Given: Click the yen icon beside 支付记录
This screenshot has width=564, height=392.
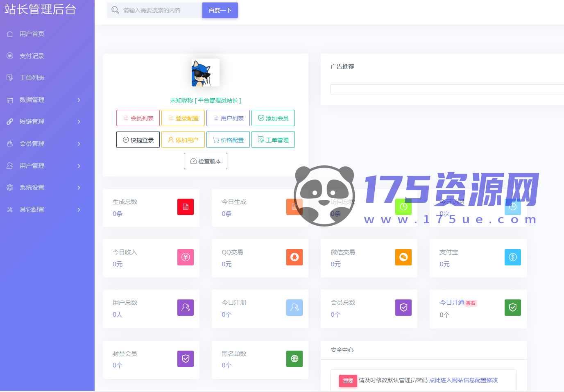Looking at the screenshot, I should [10, 56].
